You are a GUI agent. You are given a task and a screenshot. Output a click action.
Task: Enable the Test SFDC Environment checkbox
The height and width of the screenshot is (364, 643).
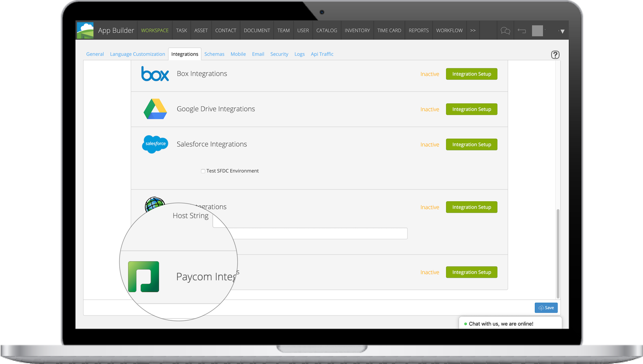point(203,171)
